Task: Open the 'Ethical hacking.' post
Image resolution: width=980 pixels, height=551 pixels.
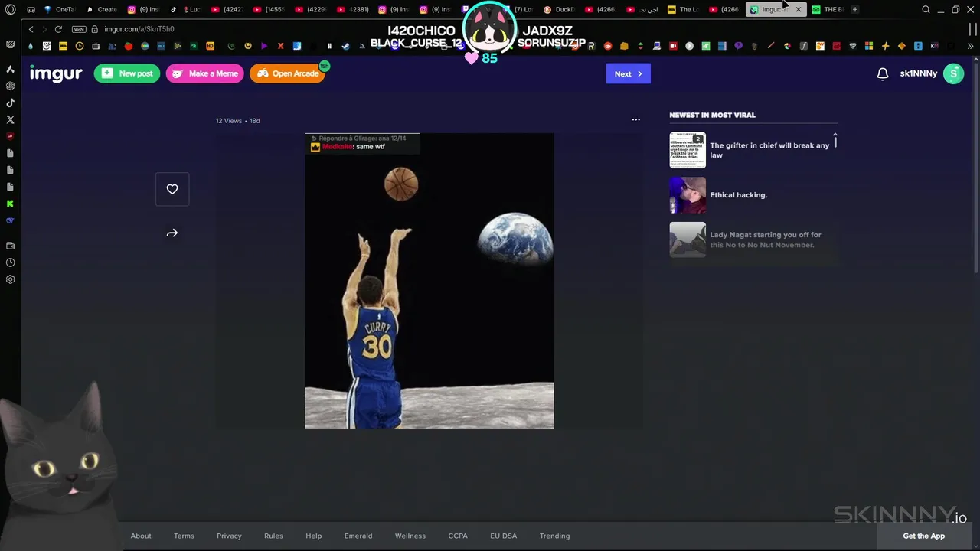Action: point(738,195)
